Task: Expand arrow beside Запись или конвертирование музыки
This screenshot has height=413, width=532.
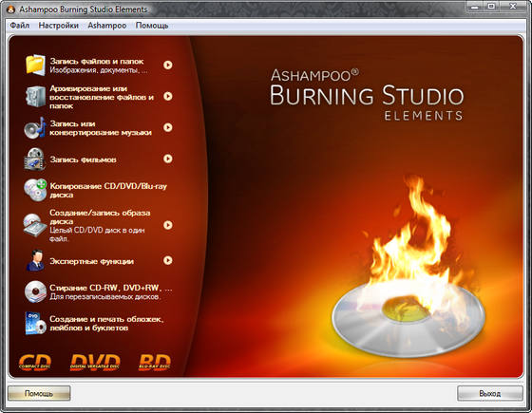Action: (x=167, y=127)
